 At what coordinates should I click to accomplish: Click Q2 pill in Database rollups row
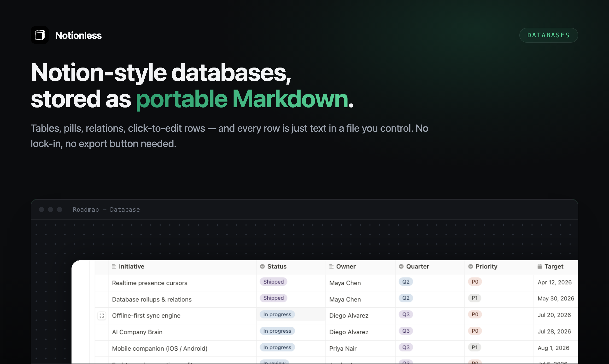[406, 298]
